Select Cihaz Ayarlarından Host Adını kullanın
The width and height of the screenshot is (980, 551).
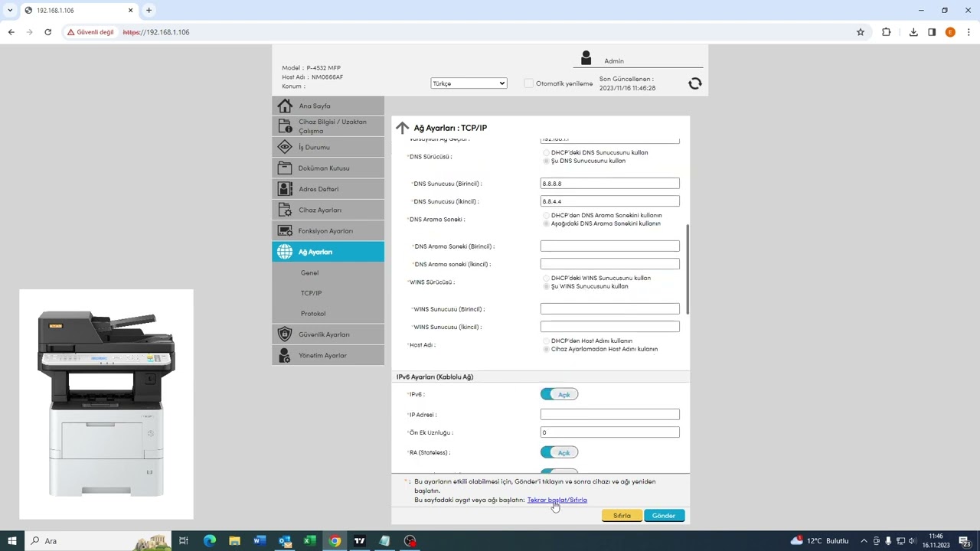tap(546, 349)
